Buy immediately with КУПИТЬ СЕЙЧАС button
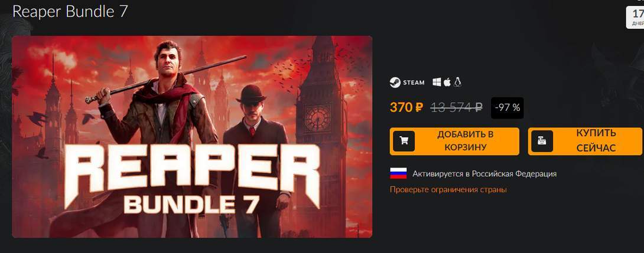The width and height of the screenshot is (644, 253). tap(586, 141)
